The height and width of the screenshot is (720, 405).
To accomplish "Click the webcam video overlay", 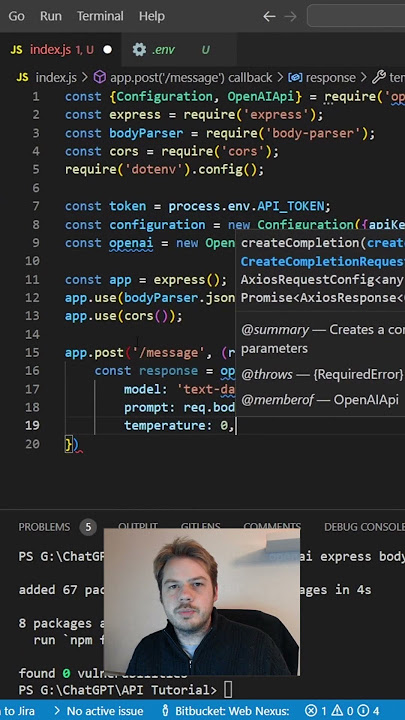I will point(202,602).
